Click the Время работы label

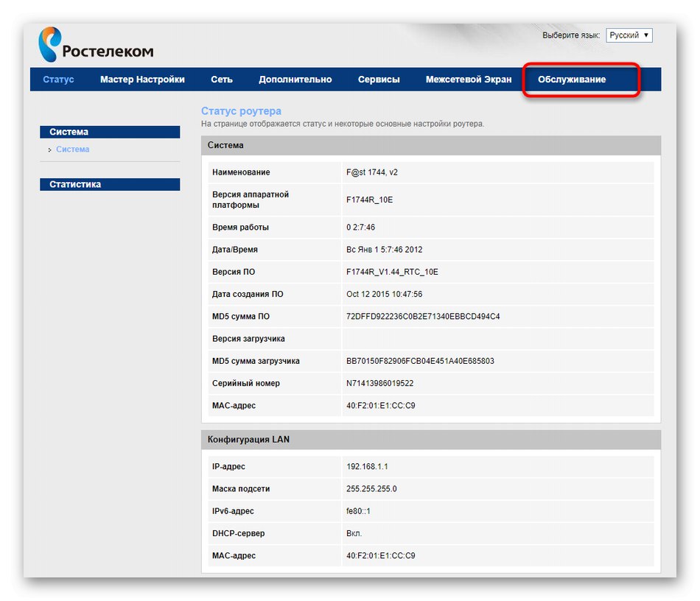point(240,227)
